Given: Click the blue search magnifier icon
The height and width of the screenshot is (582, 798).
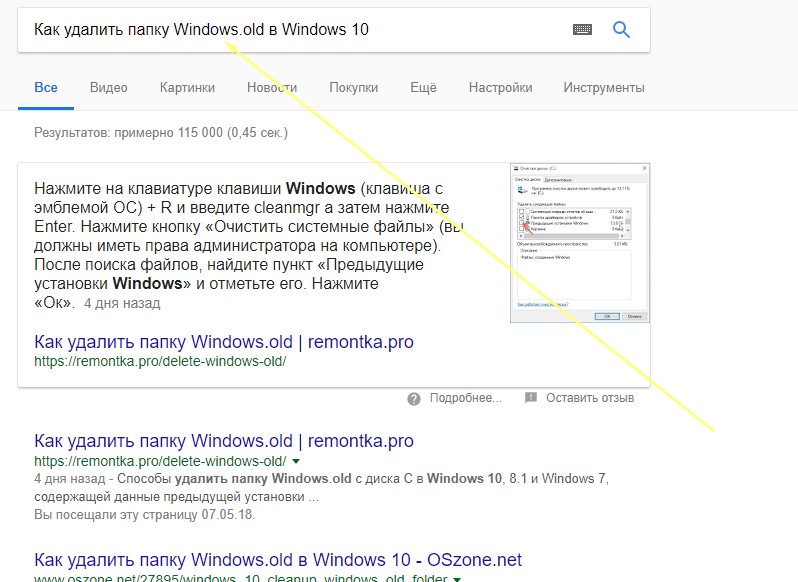Looking at the screenshot, I should pos(621,30).
